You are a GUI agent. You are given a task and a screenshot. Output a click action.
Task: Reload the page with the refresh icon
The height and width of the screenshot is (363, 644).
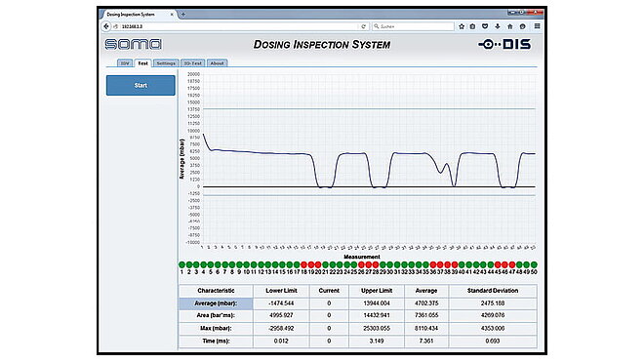click(x=364, y=26)
